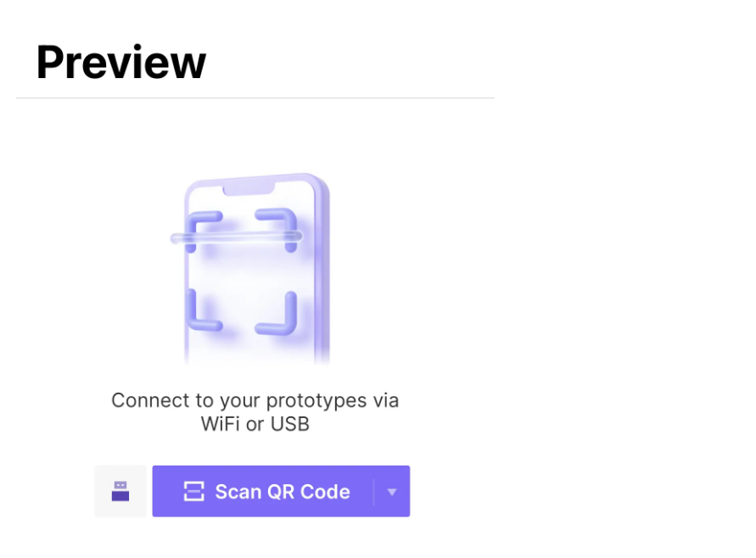Click the word "WiFi" in the description text
Screen dimensions: 756x558
[x=221, y=424]
